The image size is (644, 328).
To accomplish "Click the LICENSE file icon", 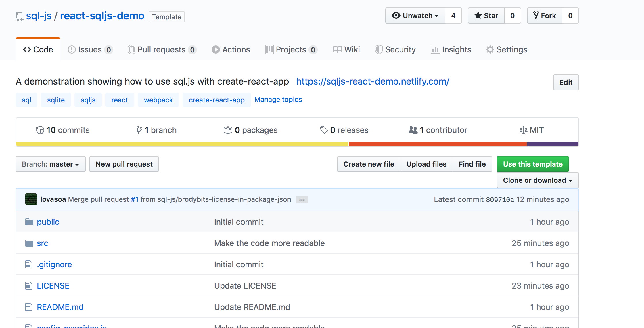I will pyautogui.click(x=28, y=286).
